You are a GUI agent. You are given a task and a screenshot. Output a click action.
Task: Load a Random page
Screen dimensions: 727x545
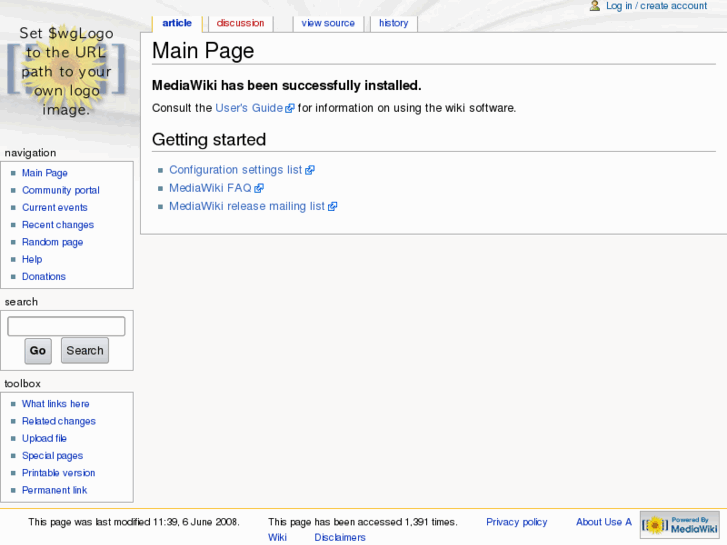coord(52,242)
